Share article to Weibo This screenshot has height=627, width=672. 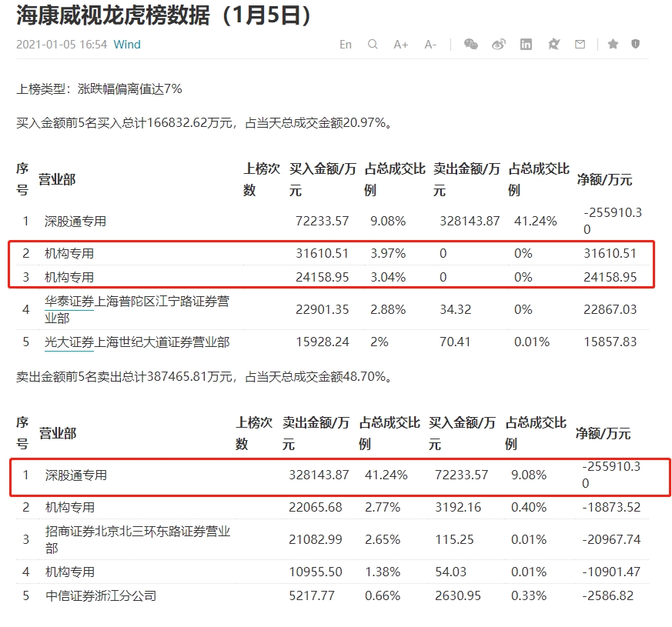click(x=499, y=44)
